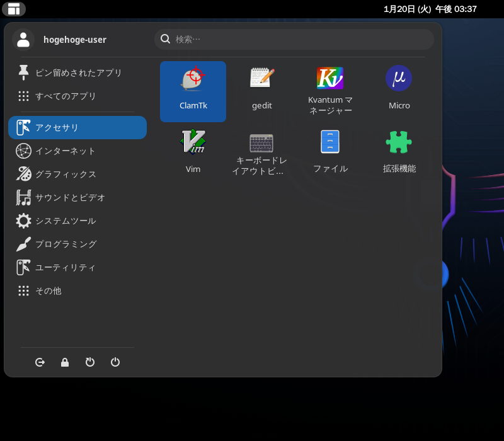Show すべてのアプリ list
Viewport: 504px width, 441px height.
(77, 96)
